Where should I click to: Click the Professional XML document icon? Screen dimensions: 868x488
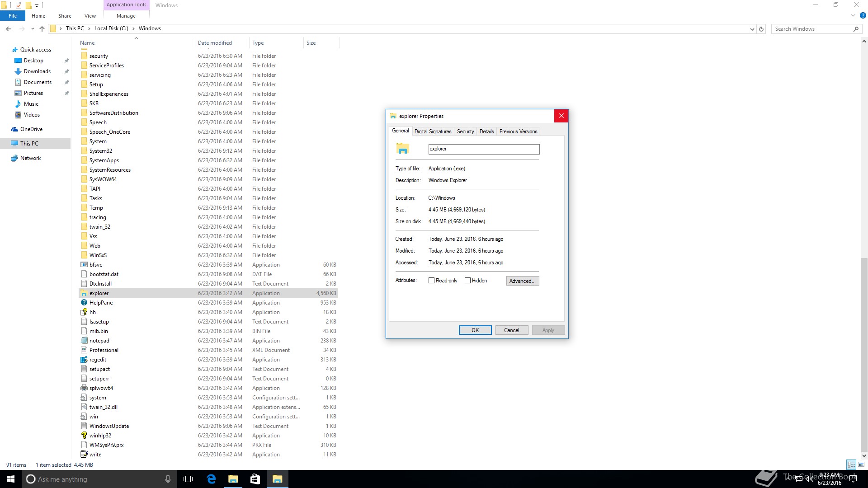84,350
